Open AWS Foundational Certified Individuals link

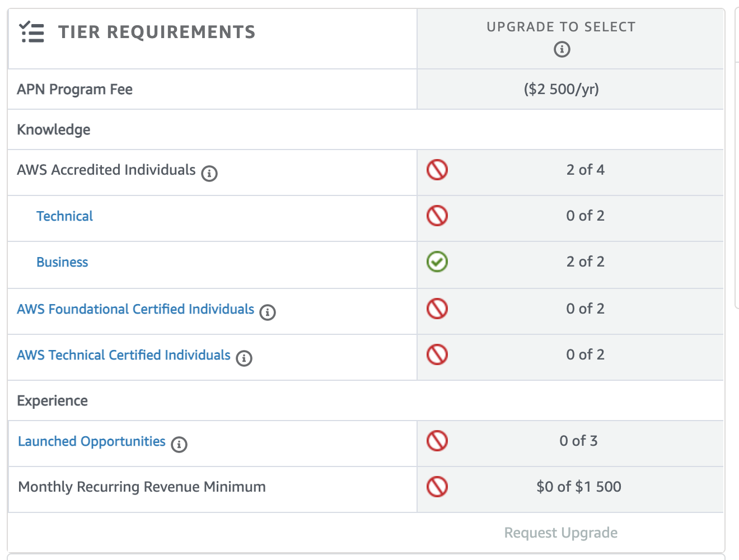coord(135,309)
